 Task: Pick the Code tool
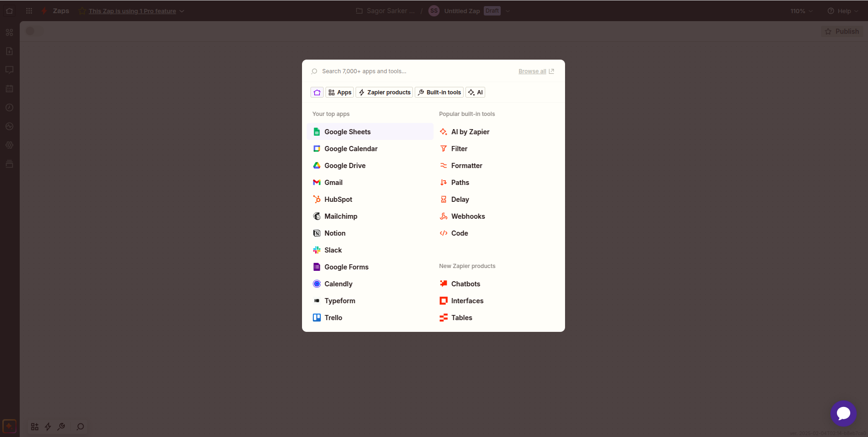(497, 233)
